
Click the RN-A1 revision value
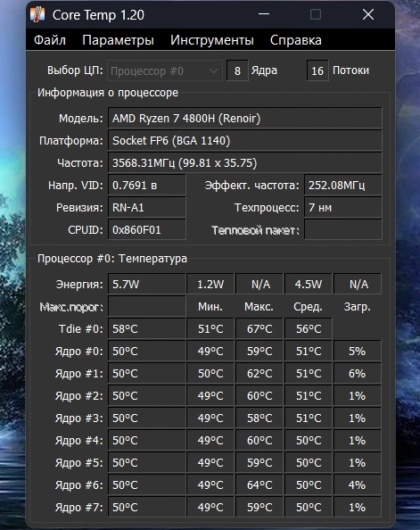pos(147,208)
